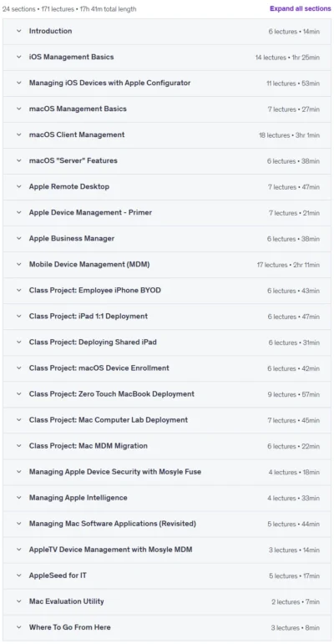Expand iOS Management Basics chevron
The width and height of the screenshot is (334, 644).
pyautogui.click(x=19, y=57)
